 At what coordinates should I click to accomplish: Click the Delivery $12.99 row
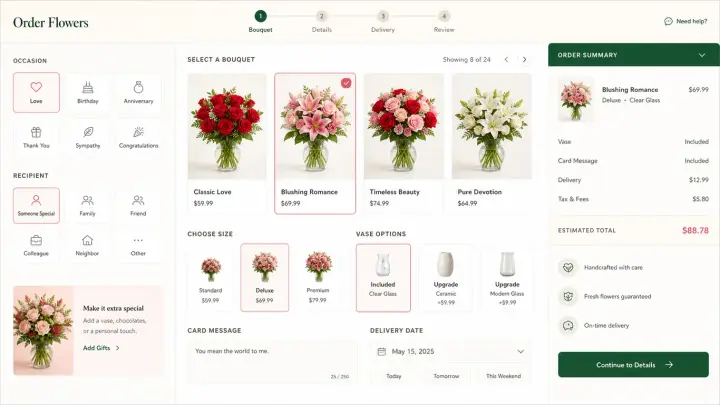point(633,180)
